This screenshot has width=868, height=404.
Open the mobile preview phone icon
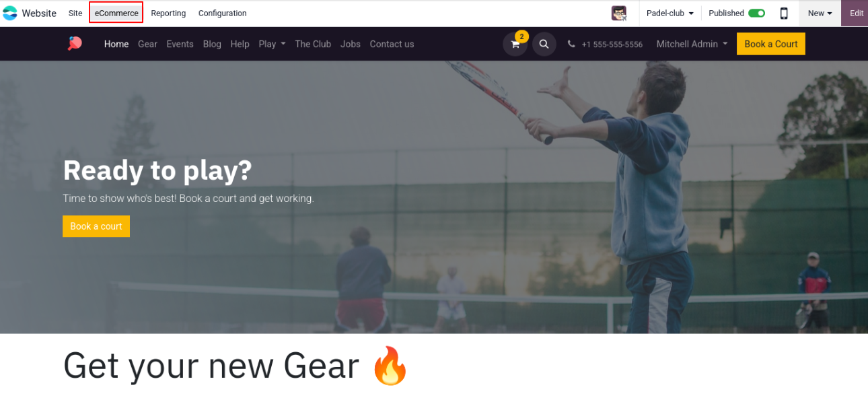784,13
